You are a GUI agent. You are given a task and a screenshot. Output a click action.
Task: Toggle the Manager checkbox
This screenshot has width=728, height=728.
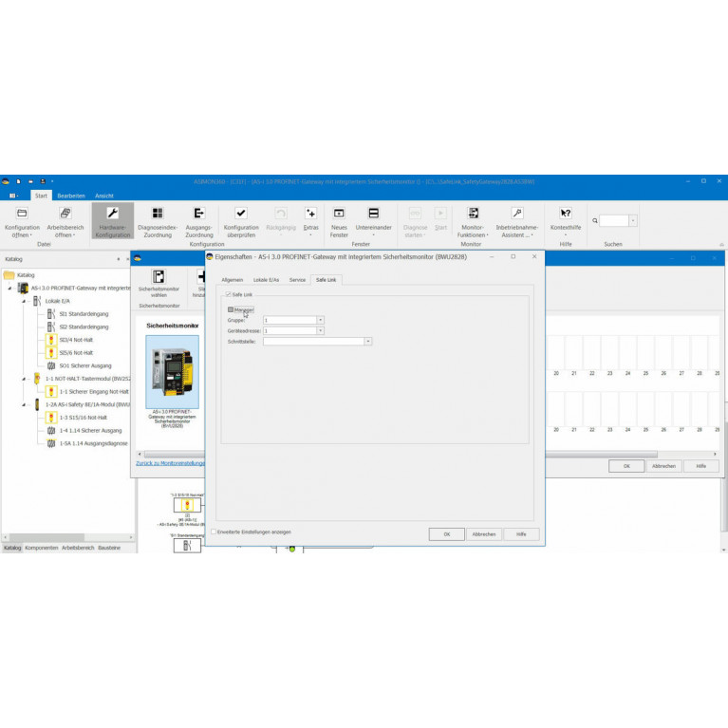click(231, 309)
